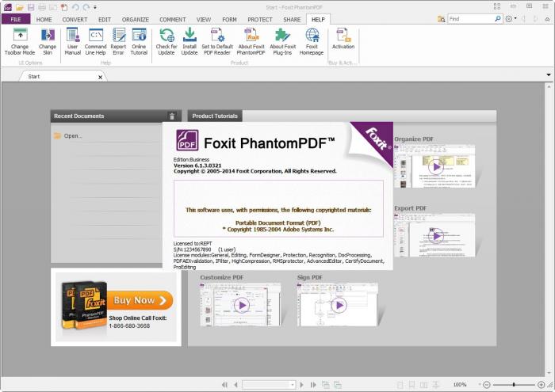The width and height of the screenshot is (555, 392).
Task: Select the Recent Documents header
Action: coord(116,116)
